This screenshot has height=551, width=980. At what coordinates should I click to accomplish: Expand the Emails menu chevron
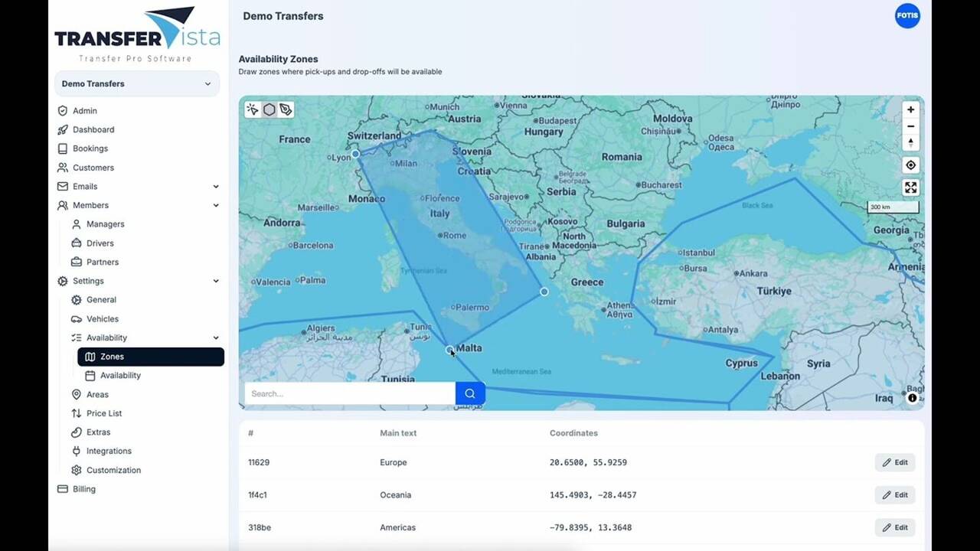pos(216,187)
